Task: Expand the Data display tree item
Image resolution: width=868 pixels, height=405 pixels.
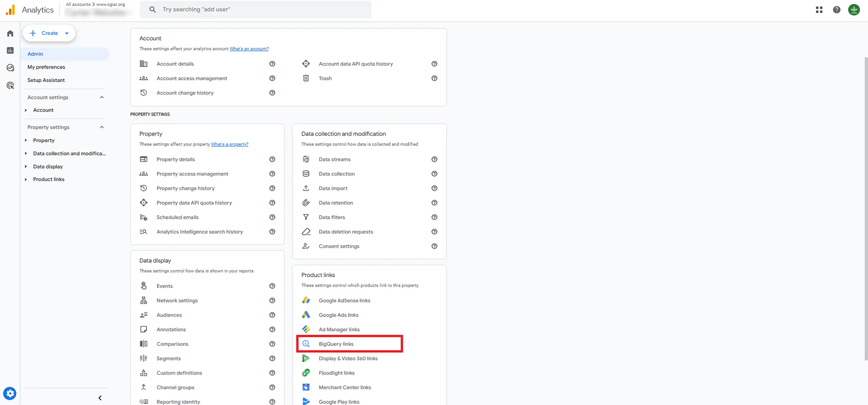Action: pos(26,167)
